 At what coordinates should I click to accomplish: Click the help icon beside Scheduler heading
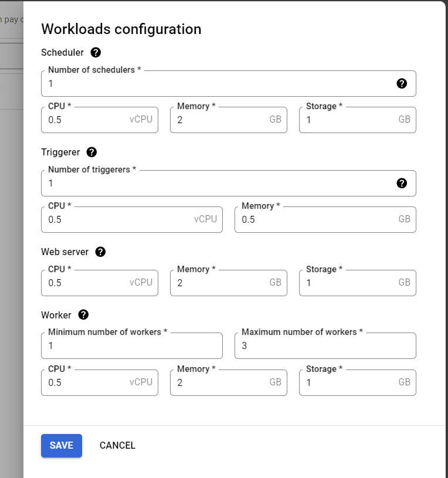pyautogui.click(x=96, y=53)
